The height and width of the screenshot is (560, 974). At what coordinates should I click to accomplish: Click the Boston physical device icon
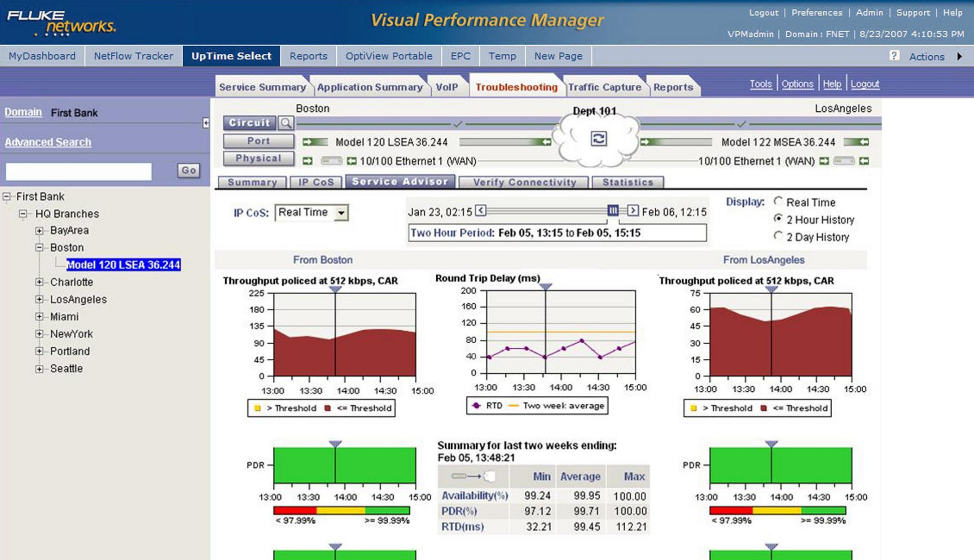332,161
